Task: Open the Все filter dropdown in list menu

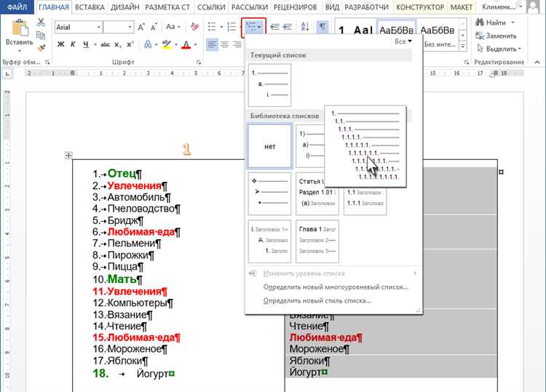Action: [403, 41]
